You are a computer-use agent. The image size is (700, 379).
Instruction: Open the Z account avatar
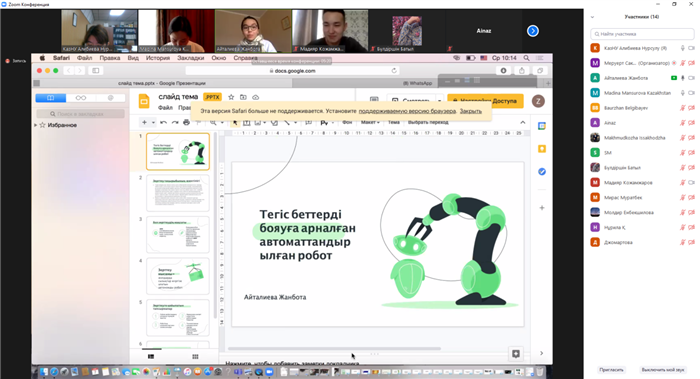click(538, 101)
